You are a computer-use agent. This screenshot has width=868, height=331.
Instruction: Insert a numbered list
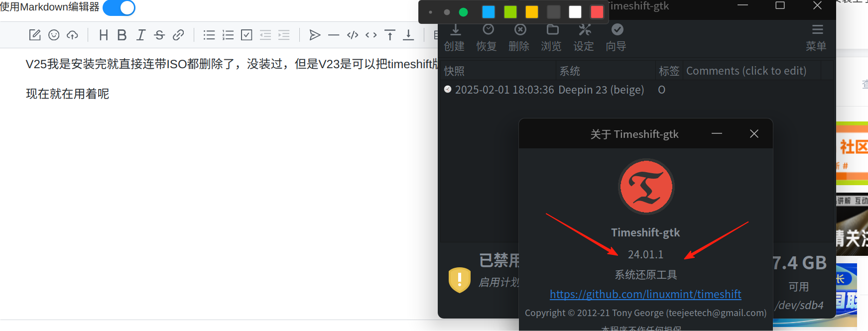228,35
